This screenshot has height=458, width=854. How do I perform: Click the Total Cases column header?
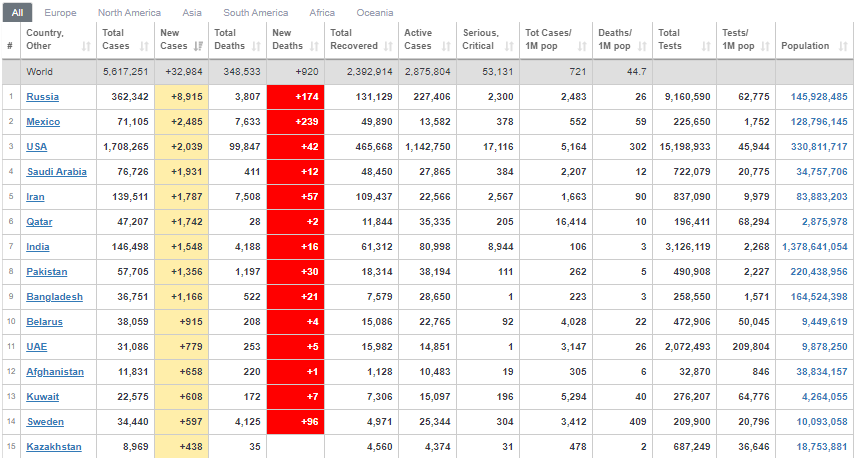(125, 39)
